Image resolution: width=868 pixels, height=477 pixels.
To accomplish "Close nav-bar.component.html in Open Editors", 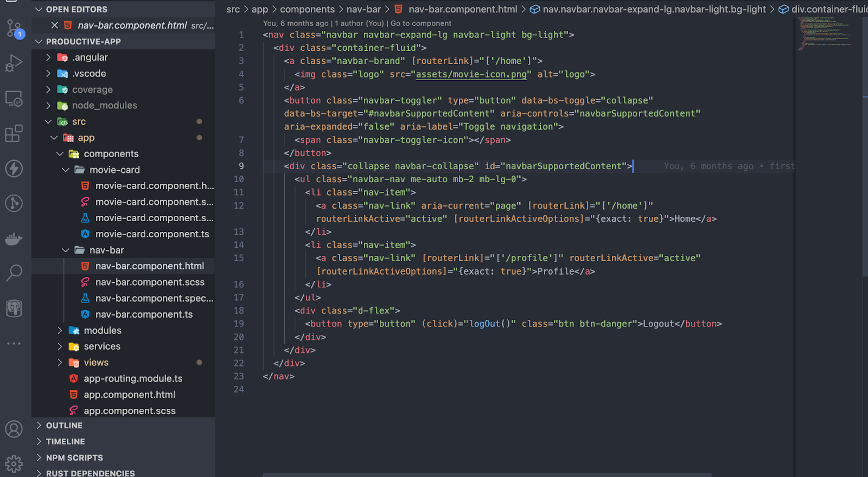I will click(x=54, y=25).
